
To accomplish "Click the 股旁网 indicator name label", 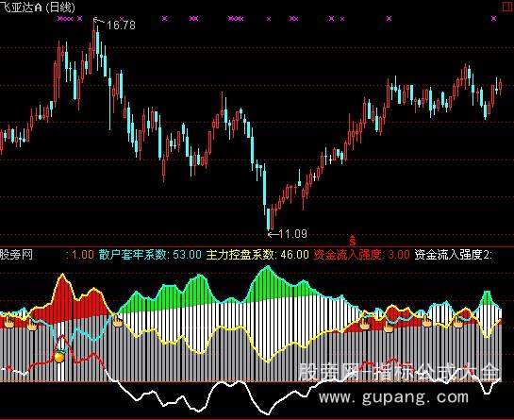I will [16, 254].
